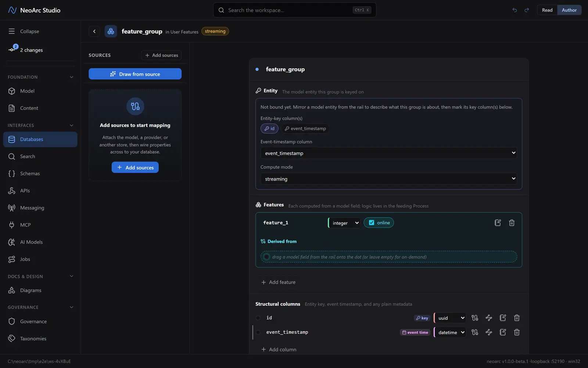The height and width of the screenshot is (368, 588).
Task: Toggle event_timestamp as entity-key column
Action: pos(305,128)
